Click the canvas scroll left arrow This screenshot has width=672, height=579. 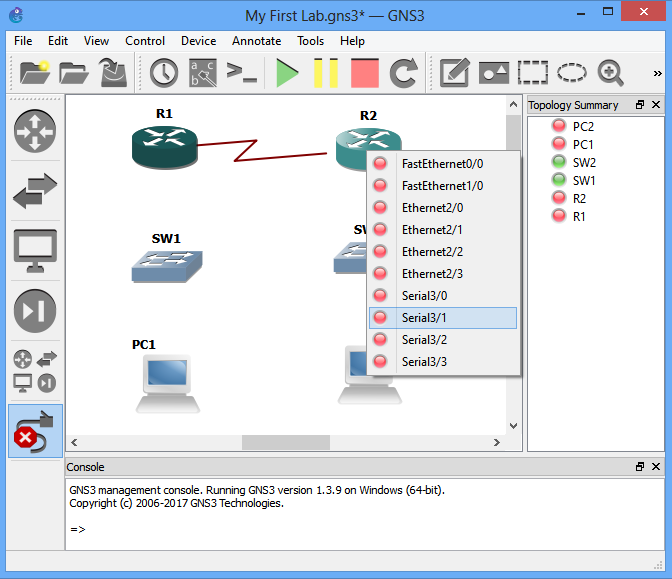pyautogui.click(x=74, y=442)
